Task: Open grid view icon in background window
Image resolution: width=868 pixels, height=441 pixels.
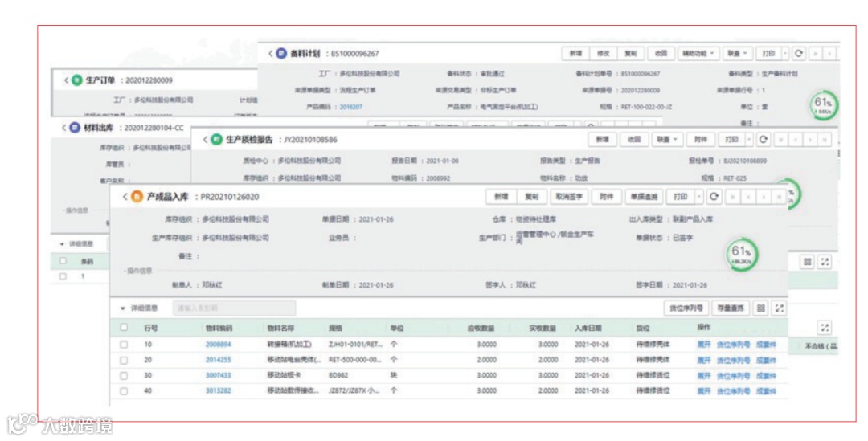Action: coord(808,262)
